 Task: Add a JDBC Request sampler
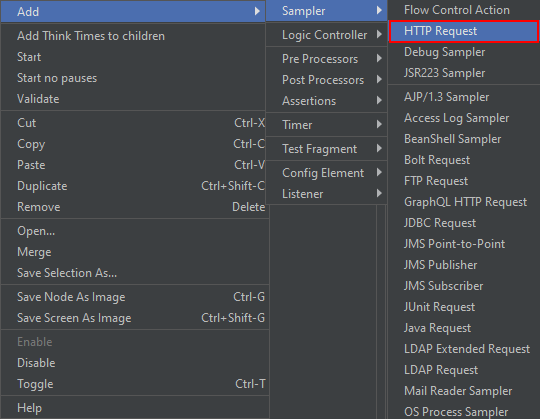pyautogui.click(x=464, y=223)
